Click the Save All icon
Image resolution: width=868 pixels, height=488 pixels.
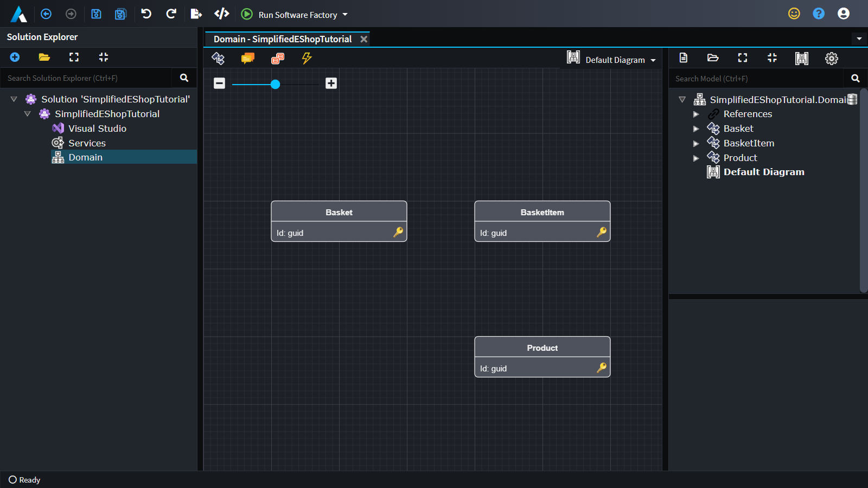[x=120, y=14]
